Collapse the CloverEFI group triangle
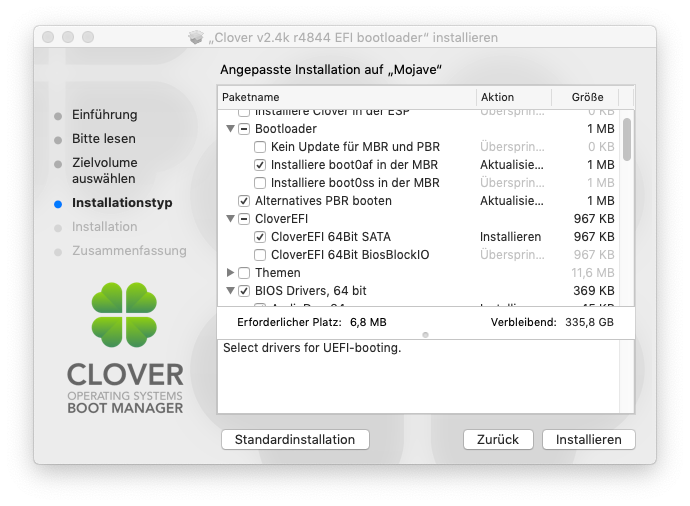 tap(230, 219)
